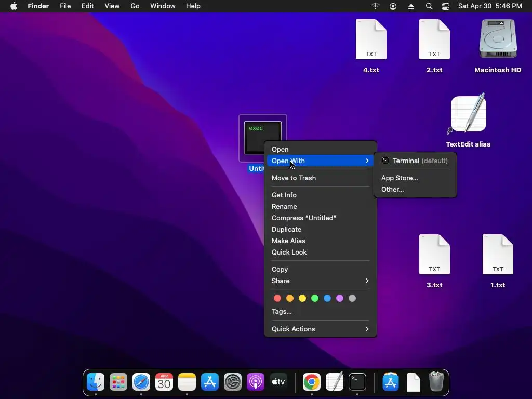This screenshot has width=532, height=399.
Task: Select the 1.txt file on desktop
Action: pyautogui.click(x=498, y=255)
